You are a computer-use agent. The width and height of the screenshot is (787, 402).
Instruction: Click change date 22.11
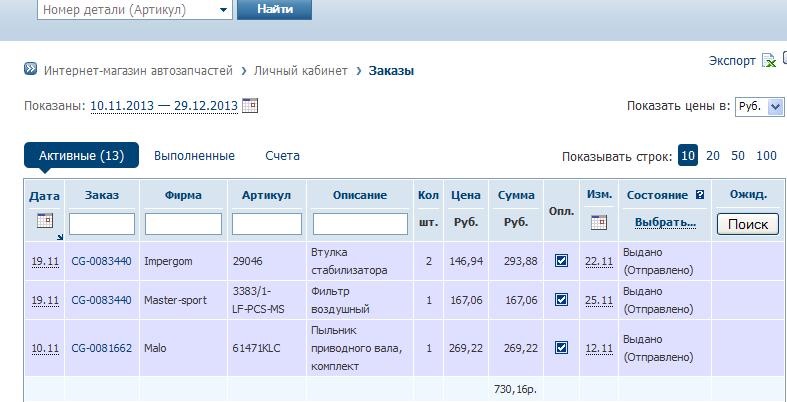tap(599, 261)
